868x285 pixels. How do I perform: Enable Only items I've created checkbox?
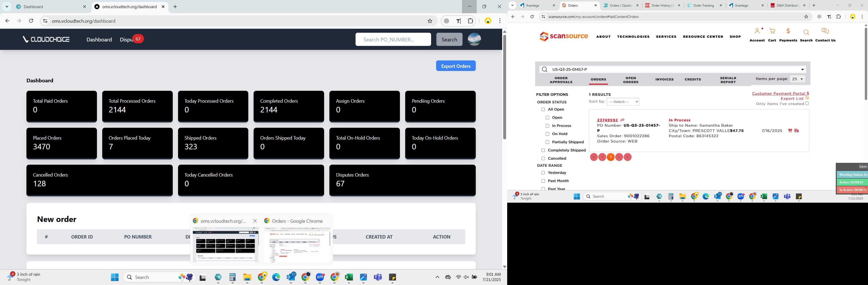(x=807, y=104)
